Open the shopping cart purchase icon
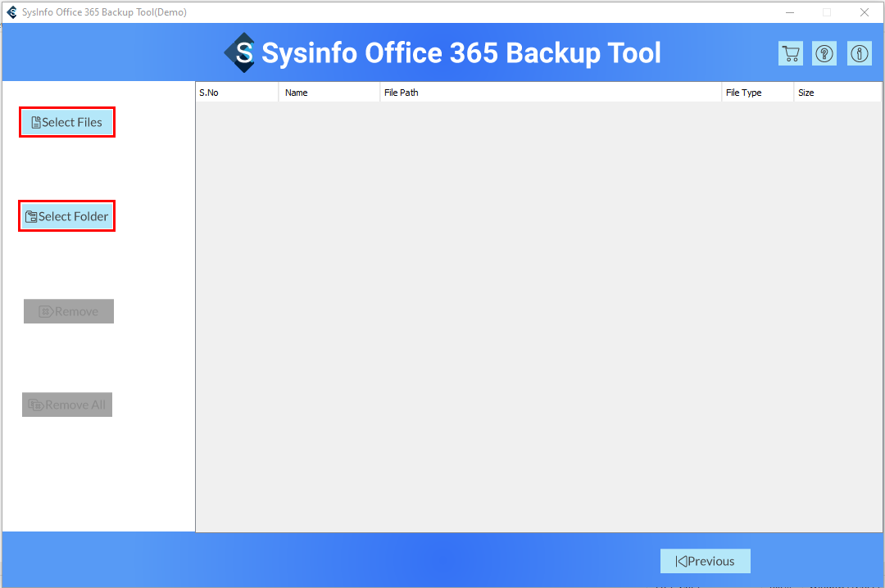The width and height of the screenshot is (885, 588). 791,53
